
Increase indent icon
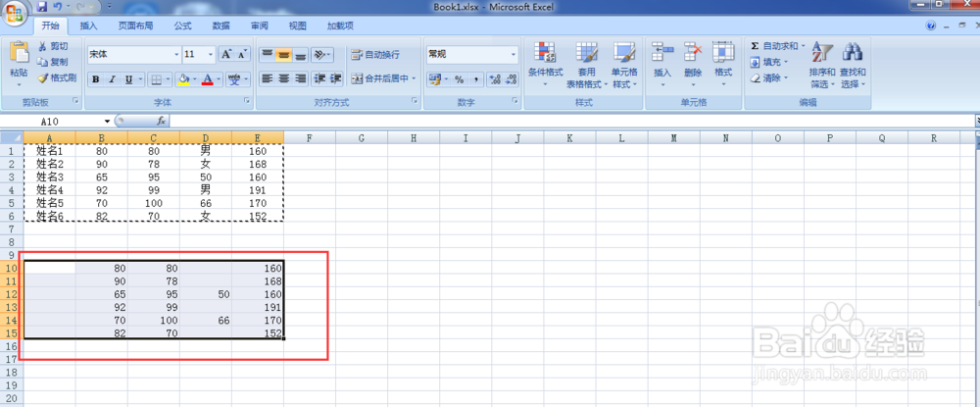point(335,78)
